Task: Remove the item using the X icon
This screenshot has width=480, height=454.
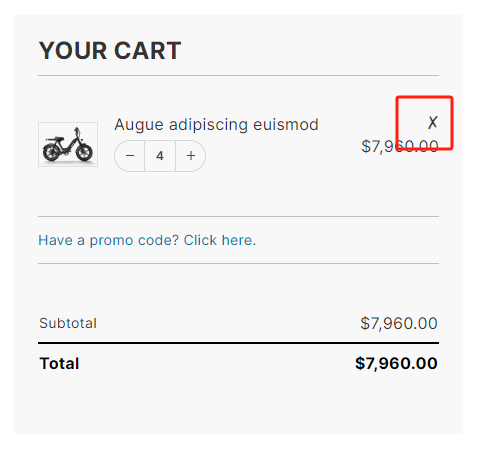Action: pyautogui.click(x=432, y=122)
